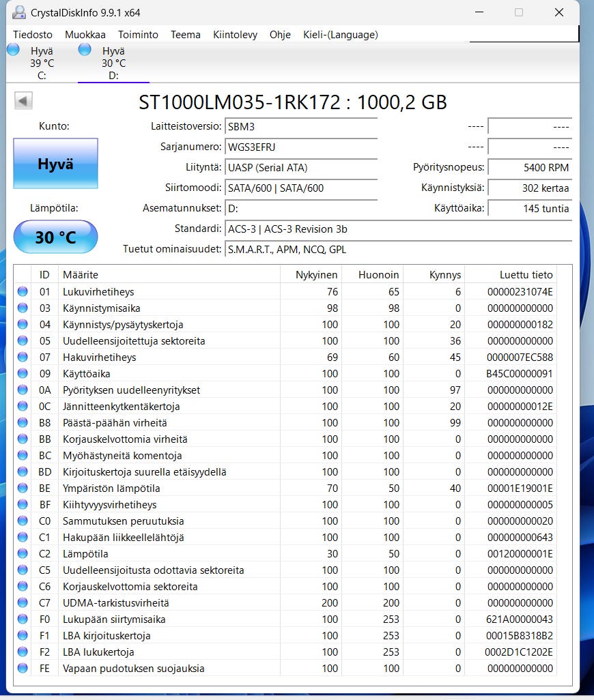Click status orb for Lämpötila C2 row
This screenshot has height=700, width=594.
coord(23,553)
